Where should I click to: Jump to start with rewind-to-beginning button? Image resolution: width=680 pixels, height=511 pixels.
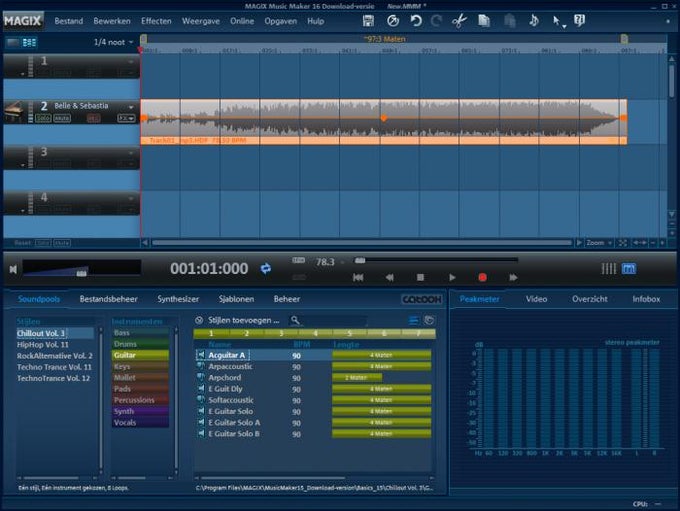(358, 278)
